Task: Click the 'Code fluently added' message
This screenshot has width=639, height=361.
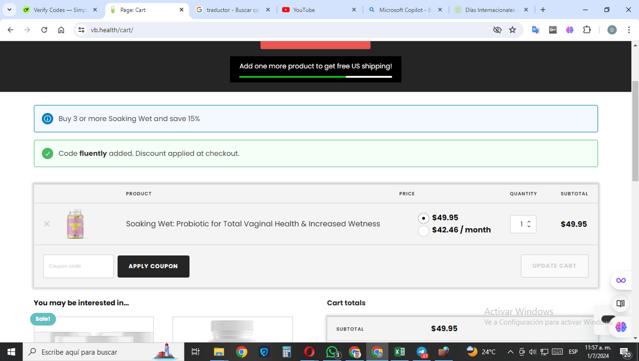Action: click(316, 153)
